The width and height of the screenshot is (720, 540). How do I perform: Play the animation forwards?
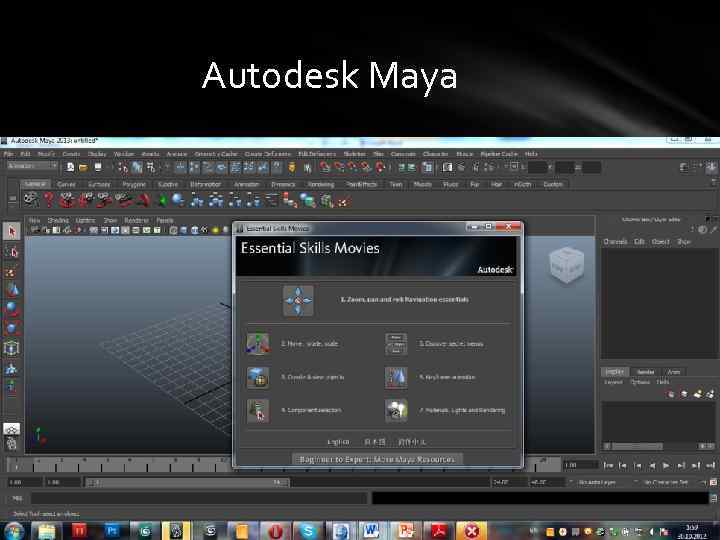(666, 466)
